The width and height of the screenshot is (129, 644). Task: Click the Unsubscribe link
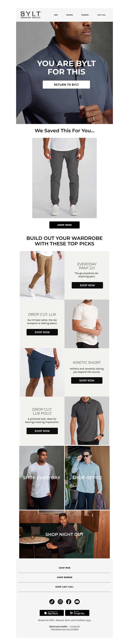pyautogui.click(x=75, y=626)
